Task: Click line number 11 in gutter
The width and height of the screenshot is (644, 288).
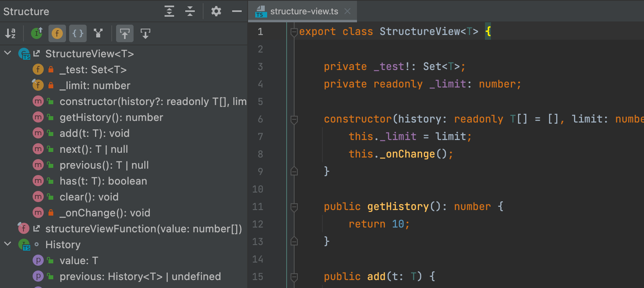Action: [x=258, y=206]
